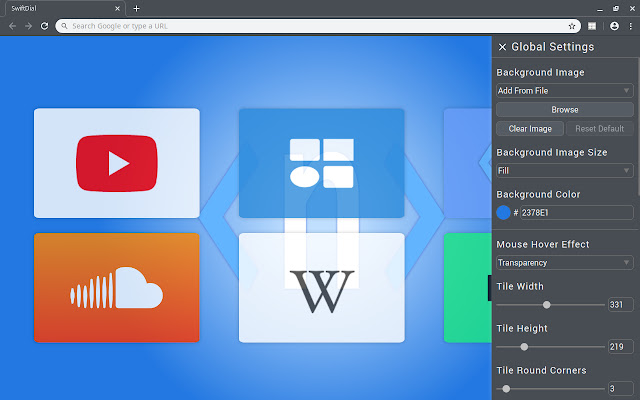Reload the current page
This screenshot has height=400, width=640.
click(x=44, y=26)
